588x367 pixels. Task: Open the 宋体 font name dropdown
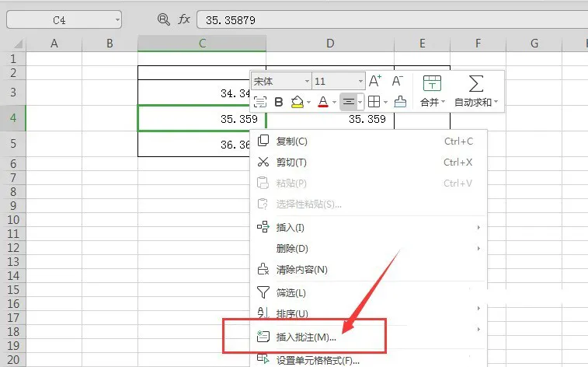point(307,81)
